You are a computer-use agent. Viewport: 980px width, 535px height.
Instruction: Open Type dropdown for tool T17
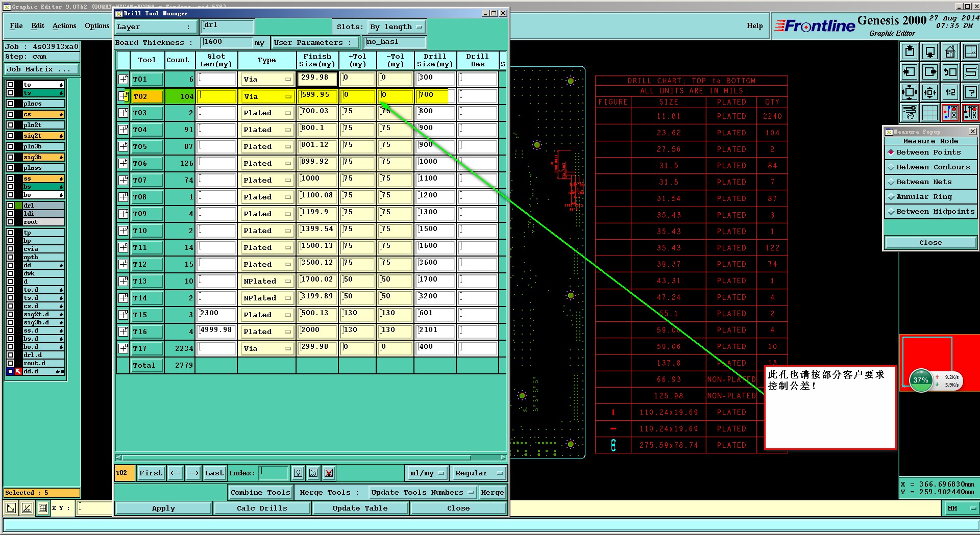tap(267, 348)
